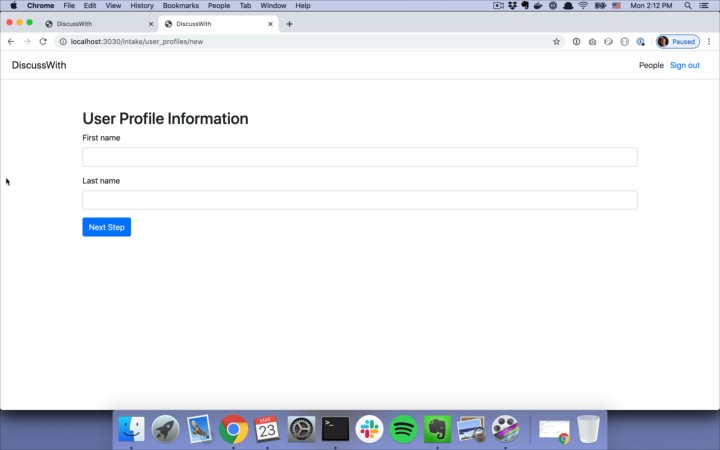Go to DiscussWith home brand link
Image resolution: width=720 pixels, height=450 pixels.
point(39,65)
